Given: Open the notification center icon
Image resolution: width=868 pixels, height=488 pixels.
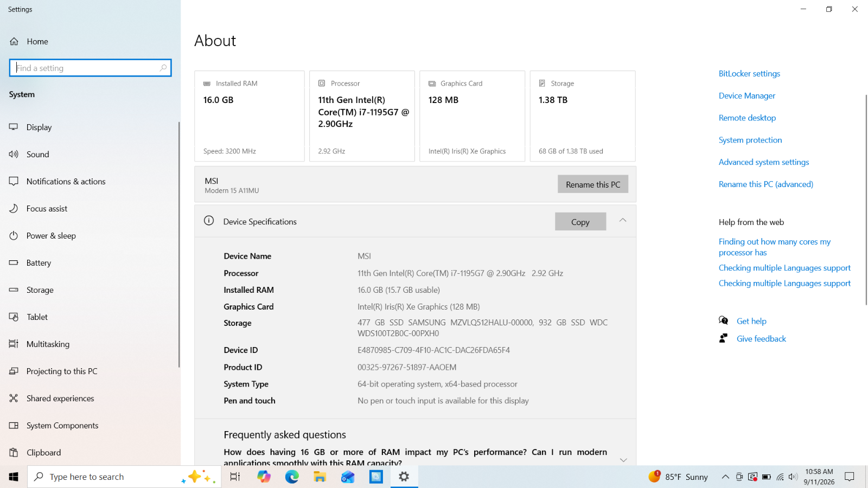Looking at the screenshot, I should click(x=850, y=477).
